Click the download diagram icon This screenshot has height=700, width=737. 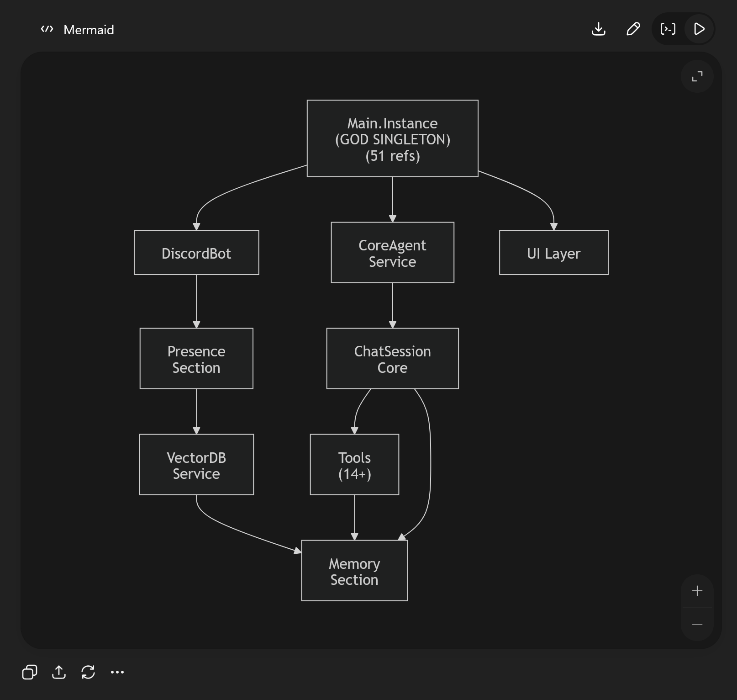[598, 29]
